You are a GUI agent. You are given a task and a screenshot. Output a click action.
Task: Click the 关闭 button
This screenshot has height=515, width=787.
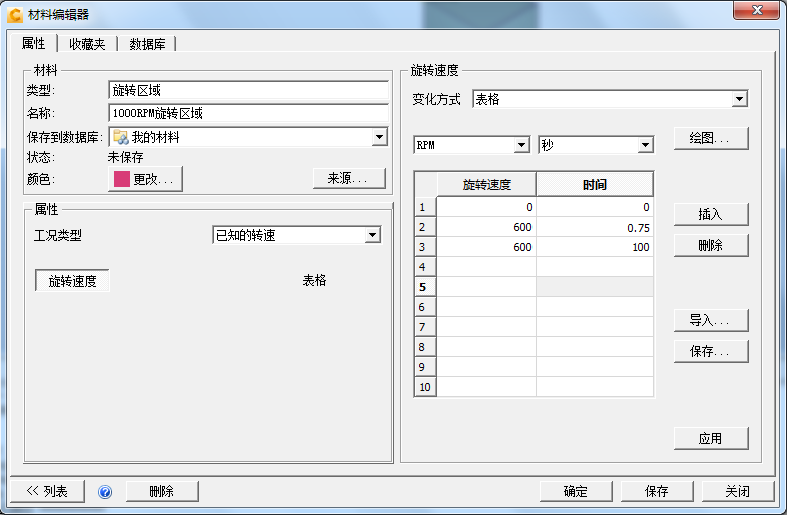coord(738,491)
